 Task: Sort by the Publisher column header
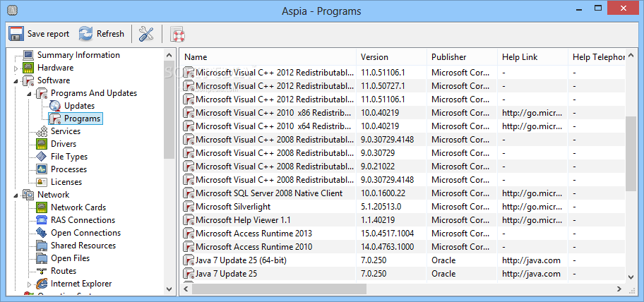click(x=462, y=57)
